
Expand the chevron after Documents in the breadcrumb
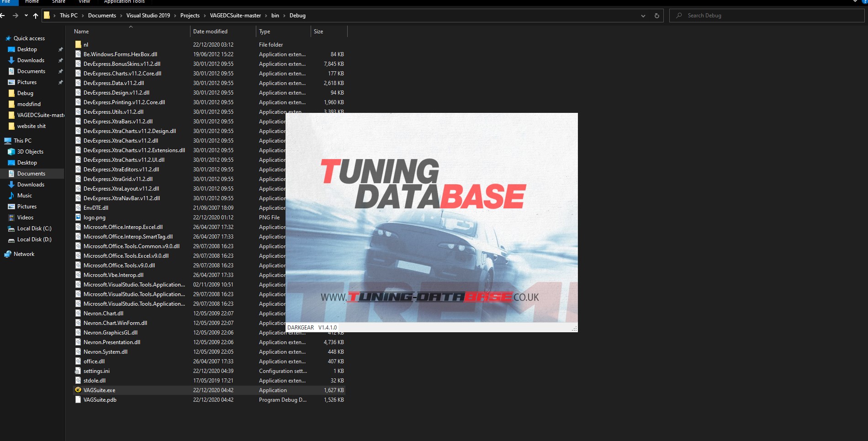pos(121,16)
